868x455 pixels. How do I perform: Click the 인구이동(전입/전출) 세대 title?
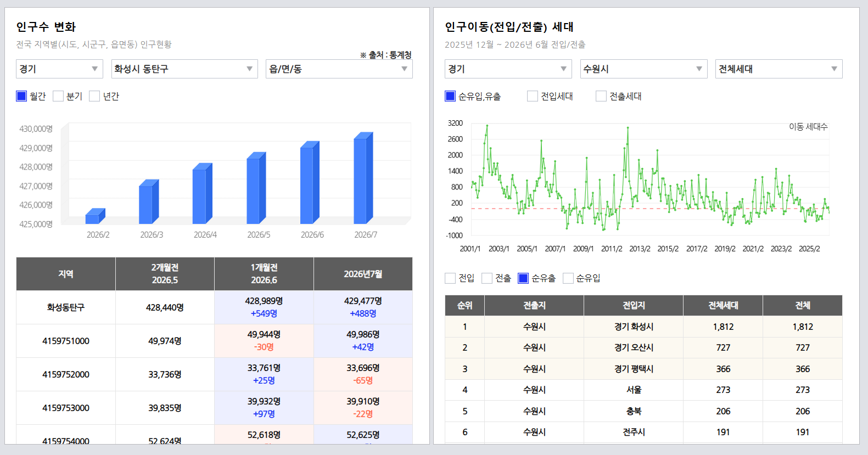click(509, 27)
